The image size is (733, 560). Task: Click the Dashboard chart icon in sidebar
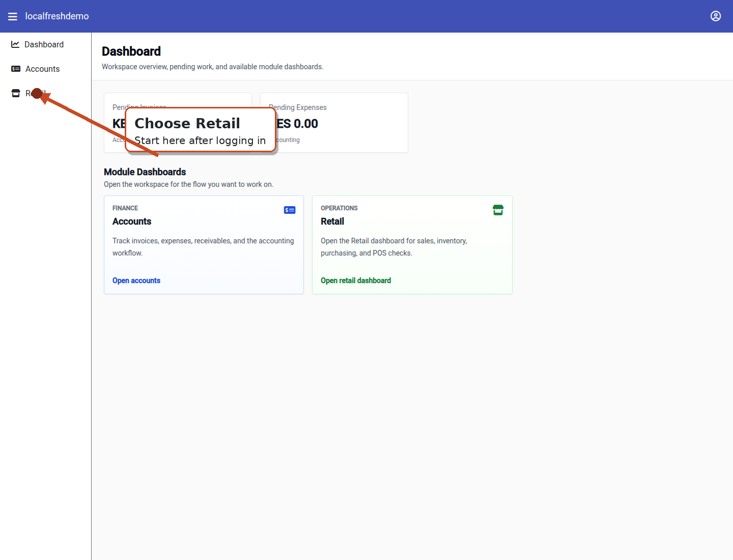(15, 44)
